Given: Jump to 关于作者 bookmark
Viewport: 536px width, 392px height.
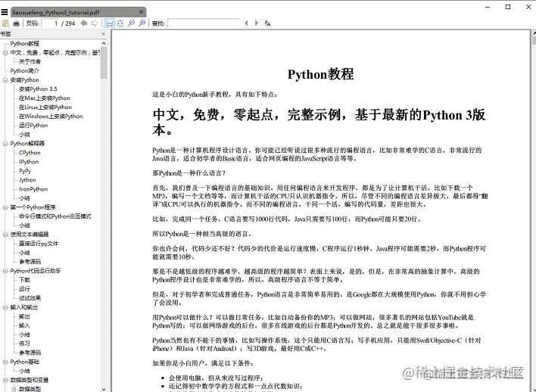Looking at the screenshot, I should (30, 61).
